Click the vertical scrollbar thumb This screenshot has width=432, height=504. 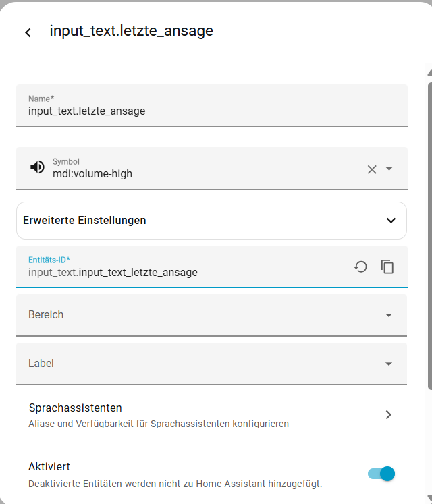429,236
